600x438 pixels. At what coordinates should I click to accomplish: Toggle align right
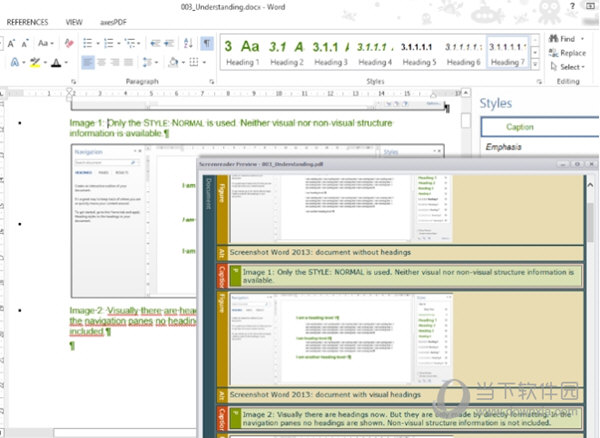point(115,62)
